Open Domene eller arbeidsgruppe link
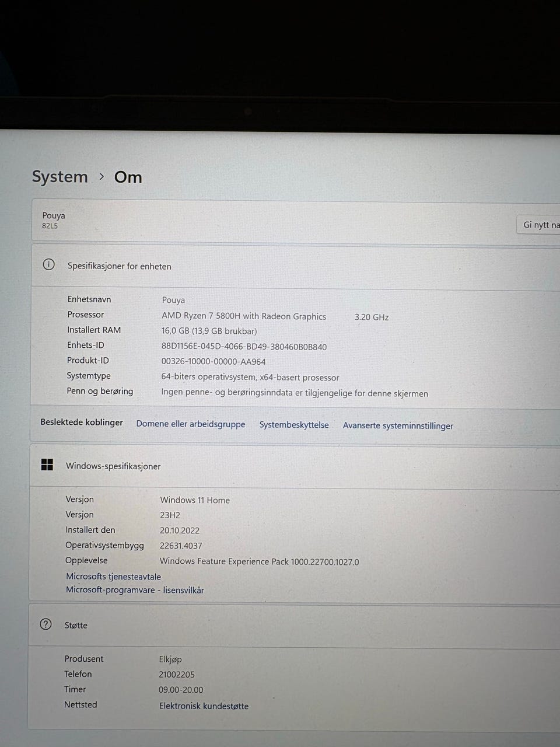This screenshot has height=747, width=560. [x=191, y=424]
